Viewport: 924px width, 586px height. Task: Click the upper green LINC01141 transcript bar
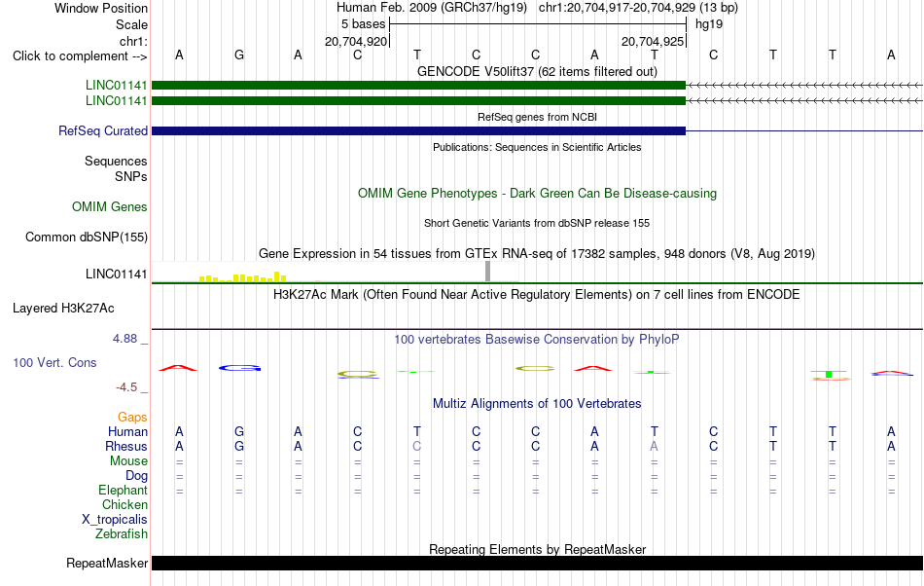[418, 86]
